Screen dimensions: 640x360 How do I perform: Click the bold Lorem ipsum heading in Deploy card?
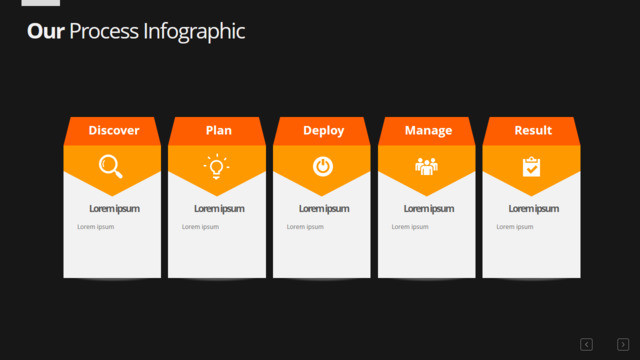324,209
